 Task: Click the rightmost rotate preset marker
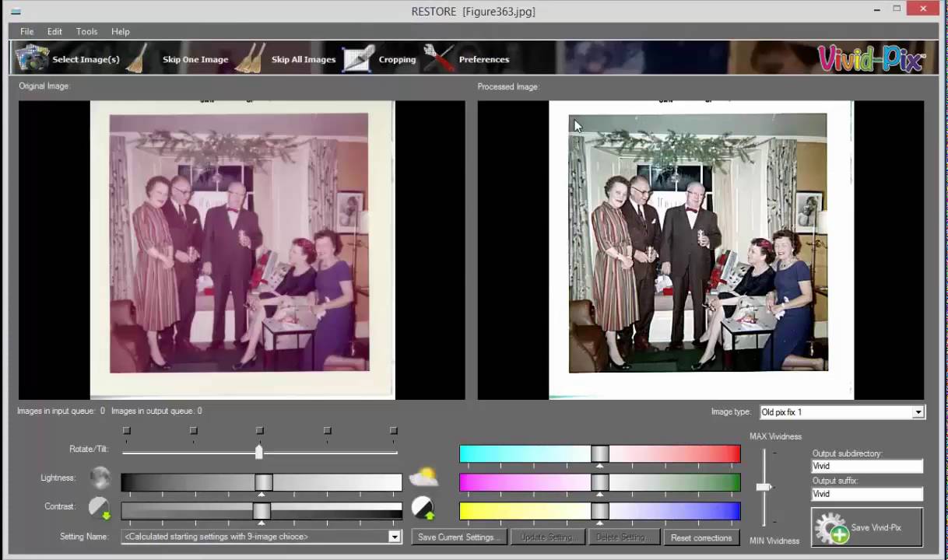[x=393, y=430]
